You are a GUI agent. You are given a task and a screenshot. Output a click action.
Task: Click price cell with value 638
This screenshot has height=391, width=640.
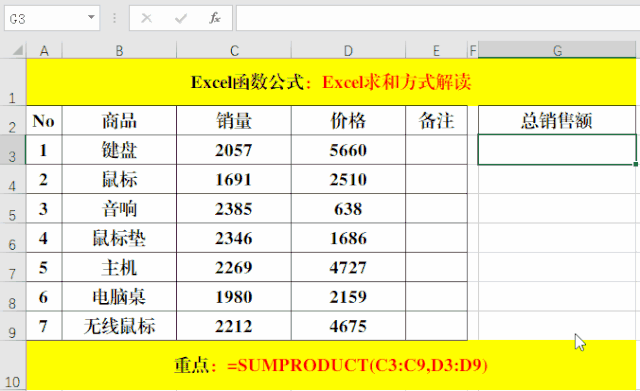coord(348,209)
